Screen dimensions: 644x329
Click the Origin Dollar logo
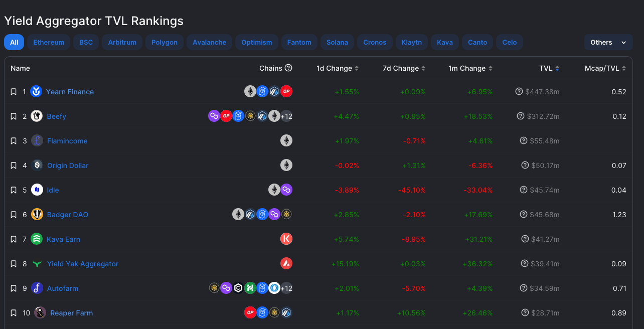click(37, 165)
